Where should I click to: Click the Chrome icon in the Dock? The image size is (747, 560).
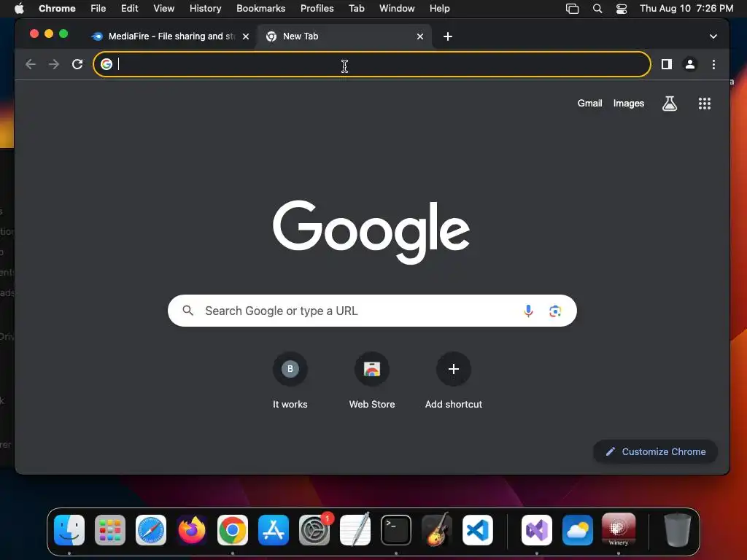click(233, 530)
